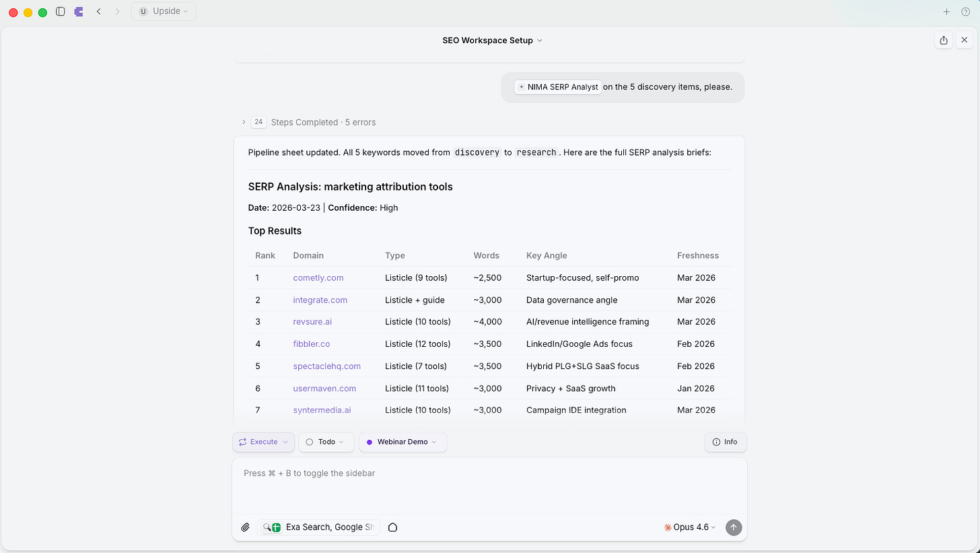Open the Exa Search, Google Sheets tools chip

320,527
